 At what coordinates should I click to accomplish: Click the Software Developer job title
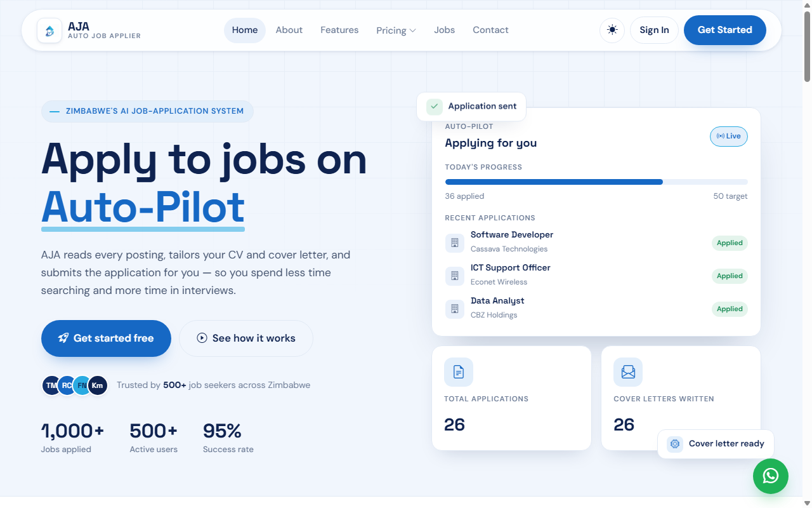(x=512, y=235)
